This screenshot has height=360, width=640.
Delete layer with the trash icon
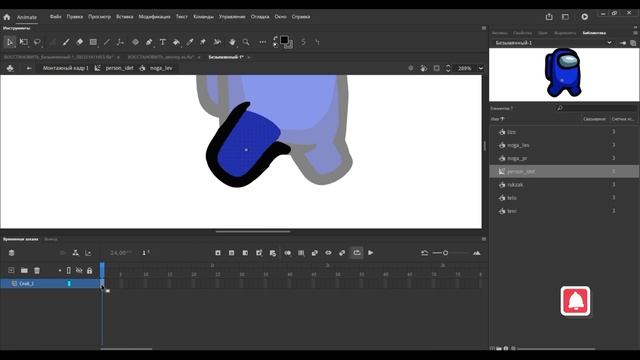click(x=37, y=270)
